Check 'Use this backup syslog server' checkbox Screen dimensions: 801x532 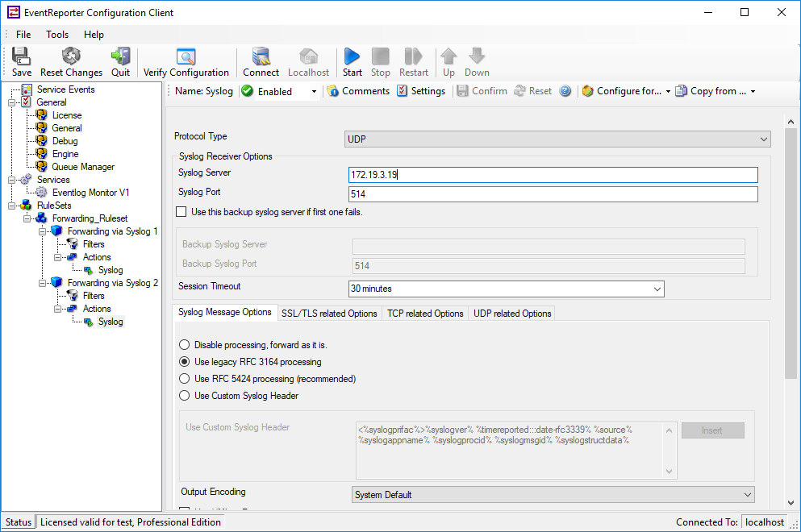coord(181,211)
